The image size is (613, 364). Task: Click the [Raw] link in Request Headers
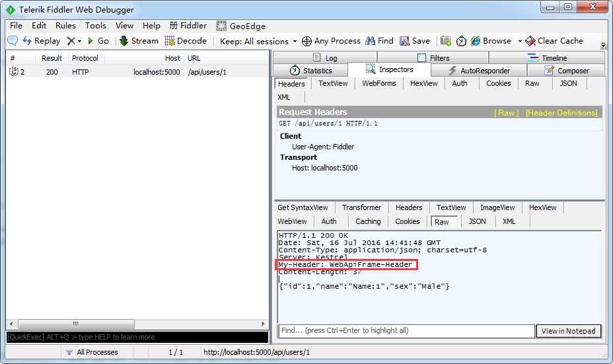[x=506, y=112]
